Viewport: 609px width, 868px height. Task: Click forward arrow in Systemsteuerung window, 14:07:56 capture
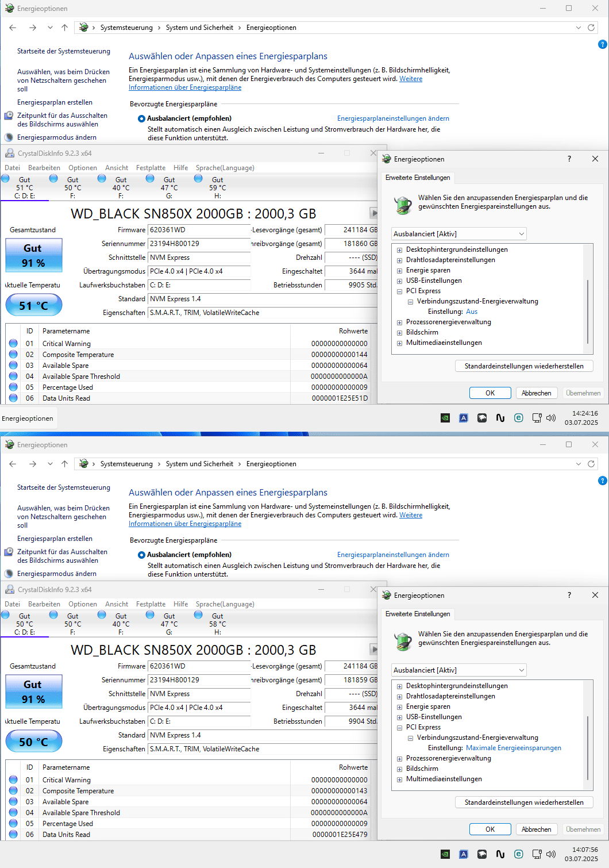pos(33,464)
